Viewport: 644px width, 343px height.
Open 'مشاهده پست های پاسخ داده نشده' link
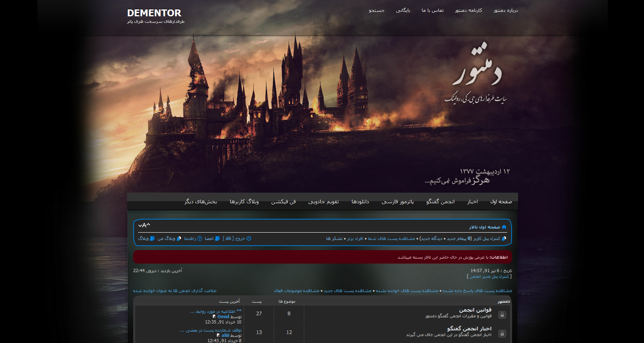click(x=477, y=290)
